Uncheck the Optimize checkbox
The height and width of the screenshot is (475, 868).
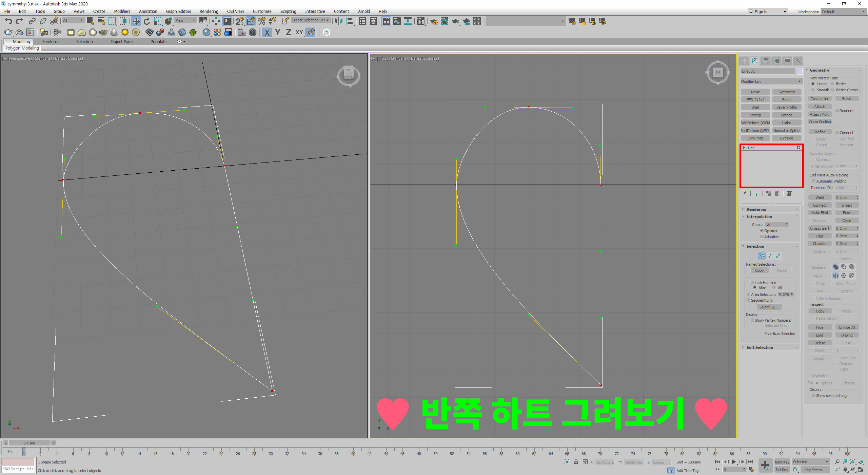[x=762, y=231]
